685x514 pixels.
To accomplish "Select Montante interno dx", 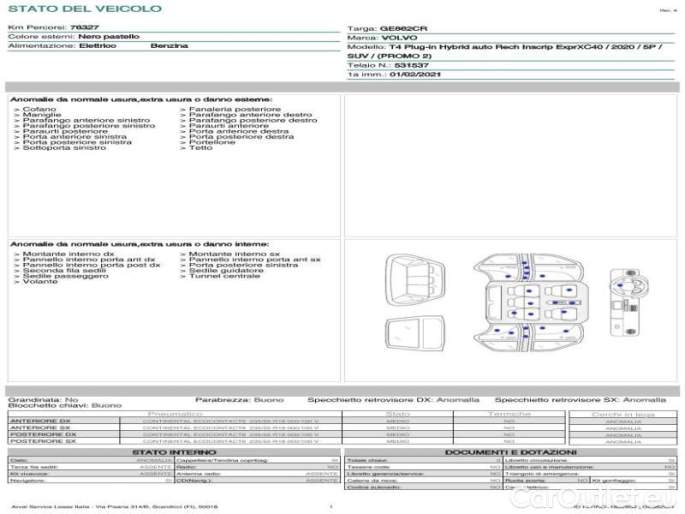I will click(x=68, y=254).
